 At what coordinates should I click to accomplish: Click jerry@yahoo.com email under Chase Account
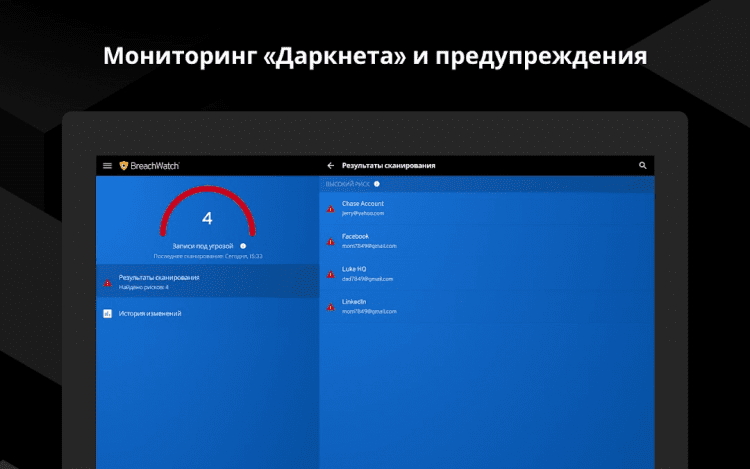(363, 213)
